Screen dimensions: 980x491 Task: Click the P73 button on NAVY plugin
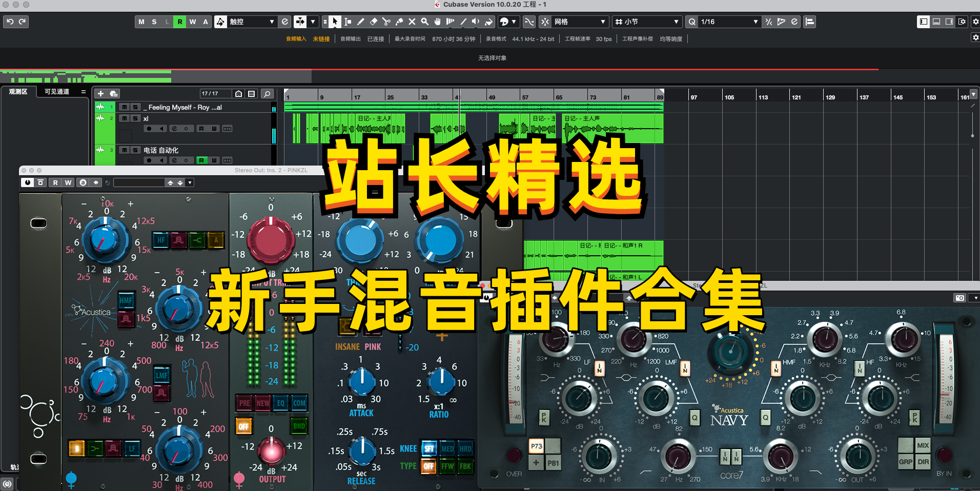(537, 446)
